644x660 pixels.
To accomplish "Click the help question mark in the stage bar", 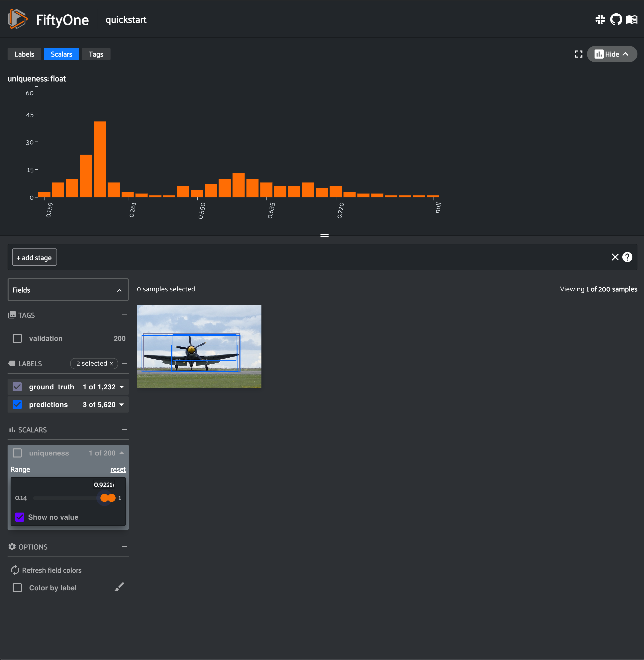I will (x=627, y=257).
